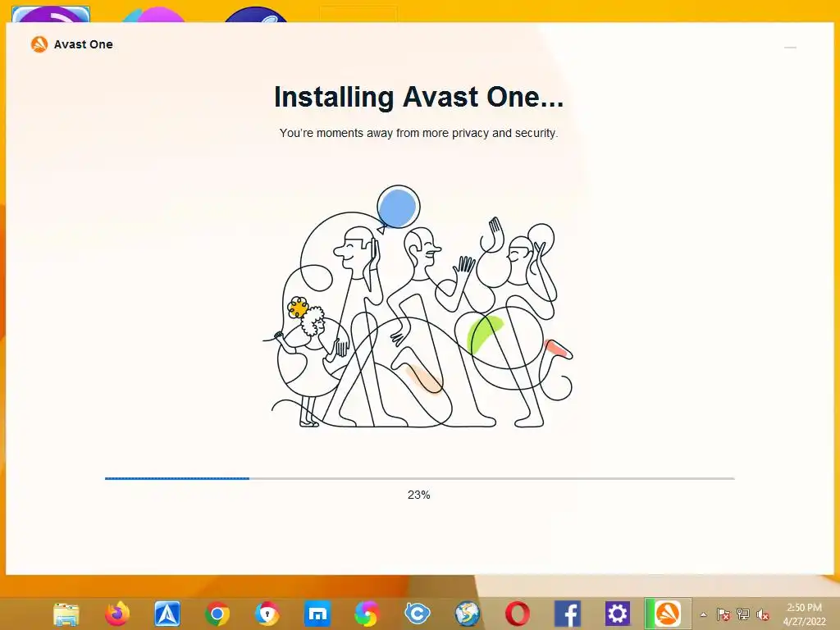Click the Installing Avast One heading
840x630 pixels.
coord(419,97)
